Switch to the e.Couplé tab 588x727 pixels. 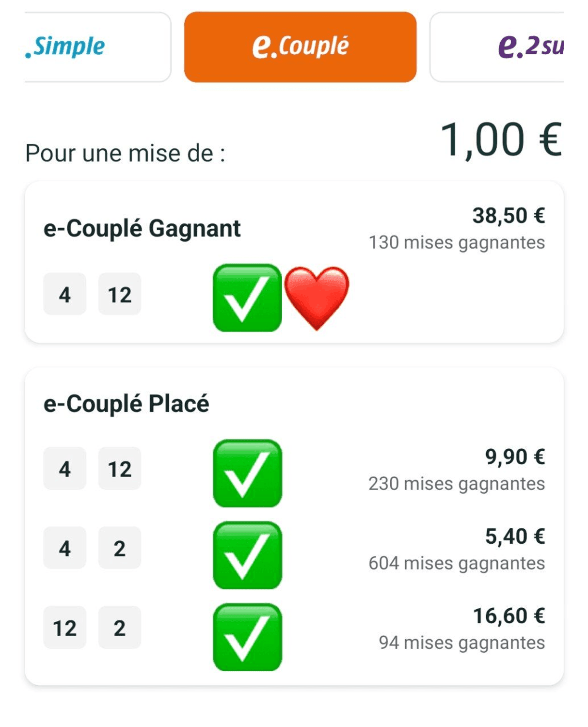[300, 47]
